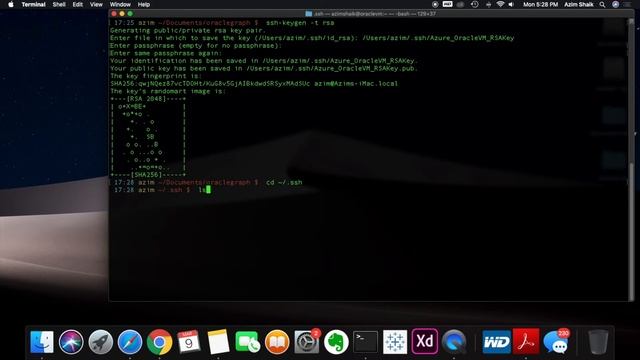
Task: Open the Help menu
Action: (144, 4)
